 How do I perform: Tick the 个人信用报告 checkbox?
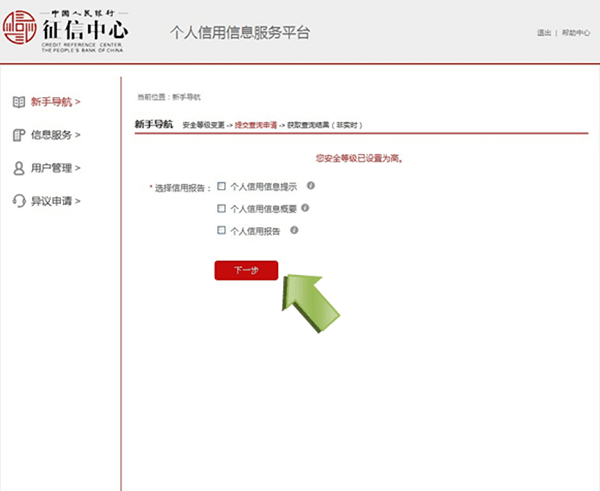click(221, 230)
